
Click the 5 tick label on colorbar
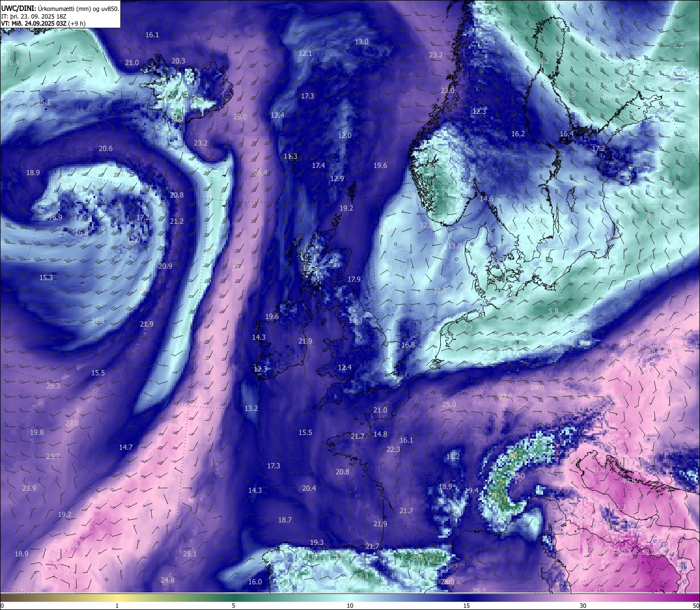click(234, 606)
